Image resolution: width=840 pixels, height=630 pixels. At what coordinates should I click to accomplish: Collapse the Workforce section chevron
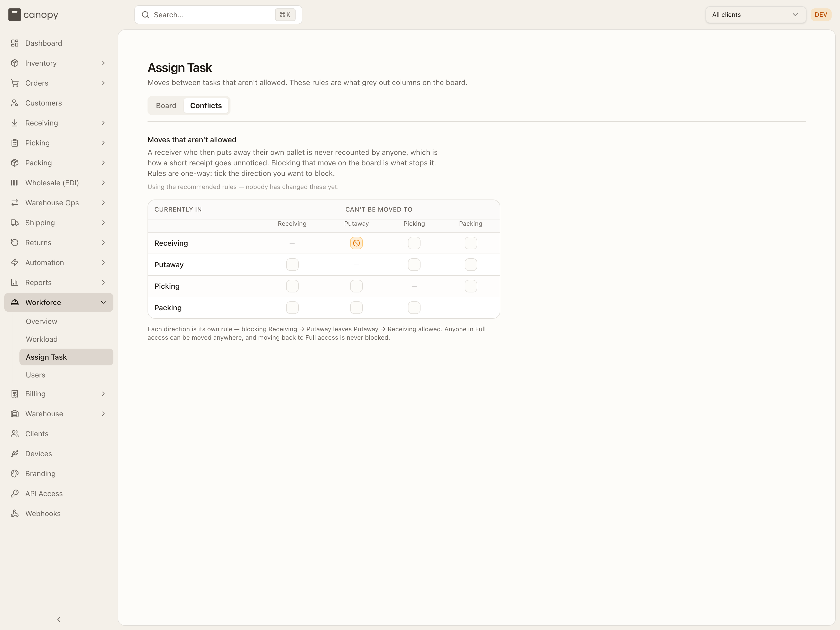(x=103, y=302)
